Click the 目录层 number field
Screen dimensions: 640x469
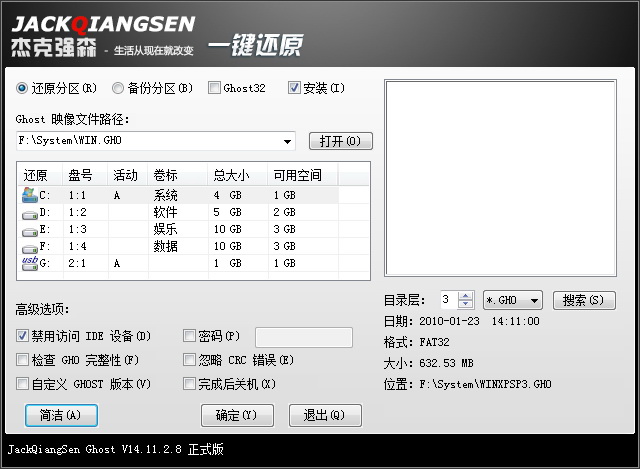(x=449, y=300)
